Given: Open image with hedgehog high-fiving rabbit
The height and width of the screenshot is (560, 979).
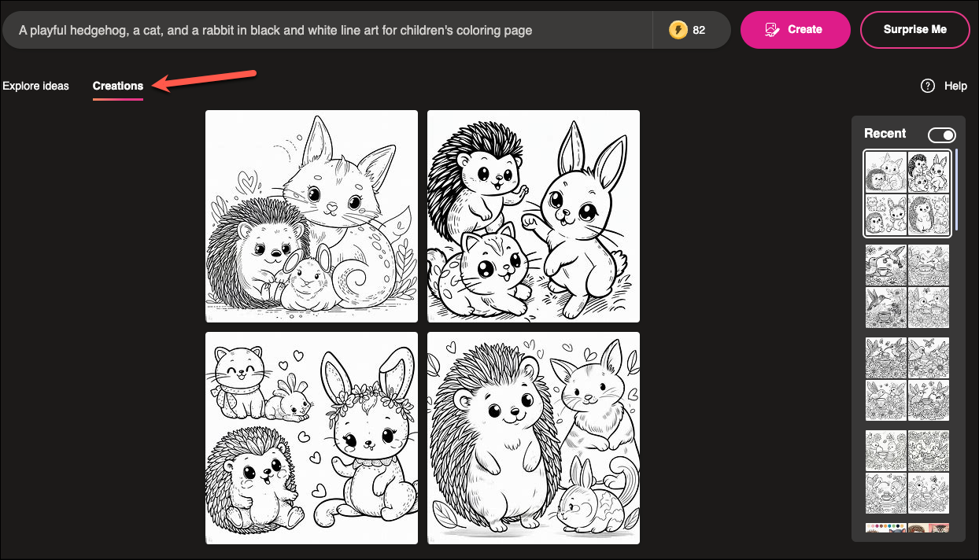Looking at the screenshot, I should pos(534,216).
